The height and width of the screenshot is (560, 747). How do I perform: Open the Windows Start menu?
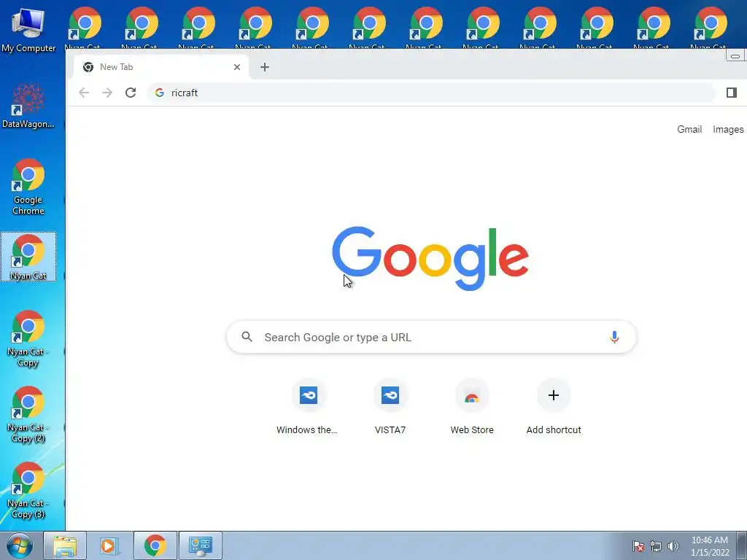(x=20, y=545)
